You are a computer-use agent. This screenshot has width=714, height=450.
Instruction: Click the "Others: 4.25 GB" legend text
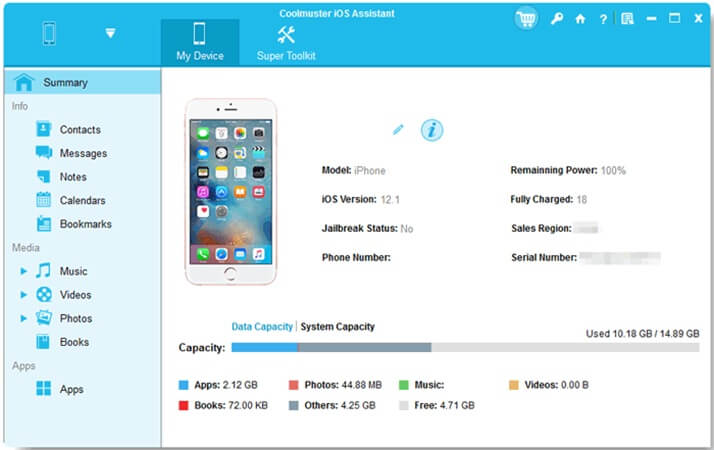[x=340, y=405]
